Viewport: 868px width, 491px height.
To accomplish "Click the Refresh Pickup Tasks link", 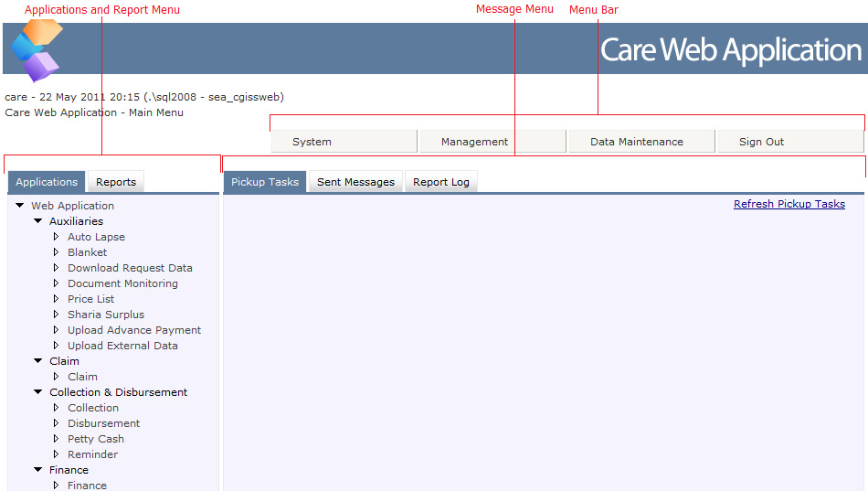I will point(789,204).
